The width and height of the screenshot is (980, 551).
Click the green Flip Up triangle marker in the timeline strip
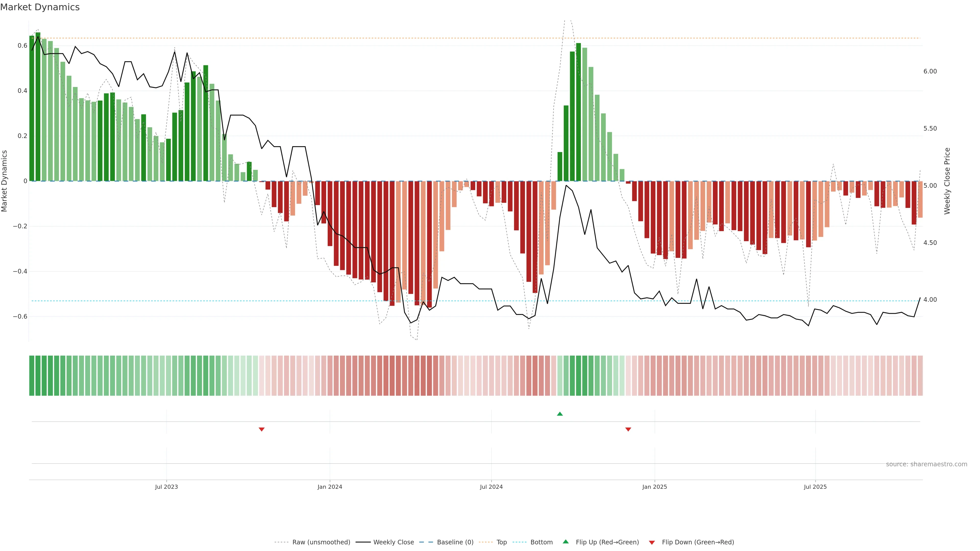[560, 414]
